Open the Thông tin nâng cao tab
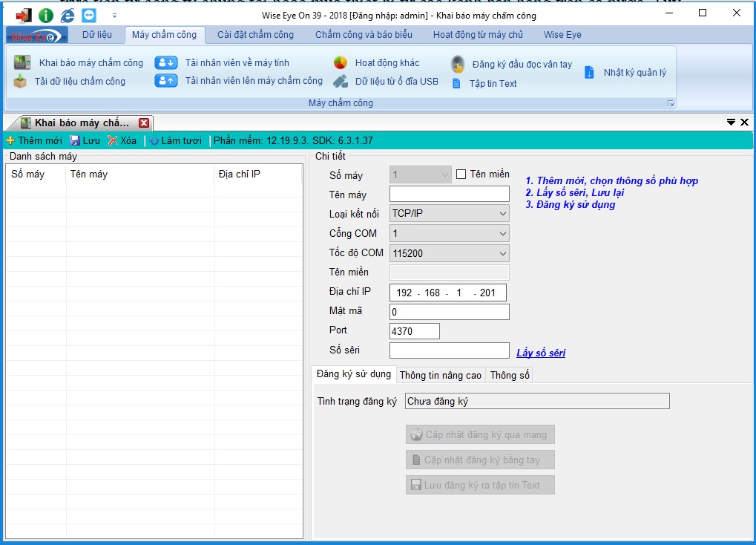 tap(440, 375)
